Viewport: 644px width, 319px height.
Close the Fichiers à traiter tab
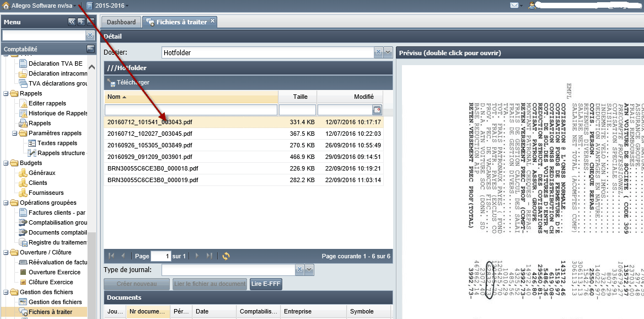(212, 20)
